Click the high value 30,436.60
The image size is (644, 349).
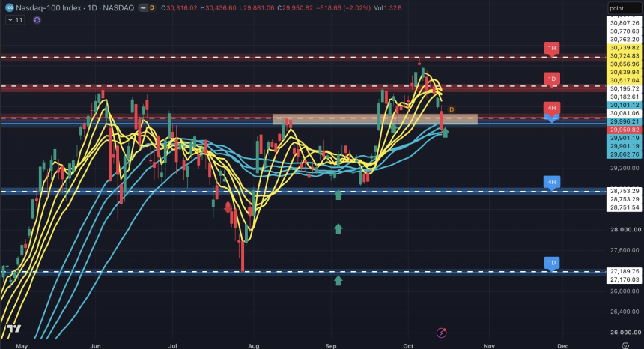tap(221, 7)
